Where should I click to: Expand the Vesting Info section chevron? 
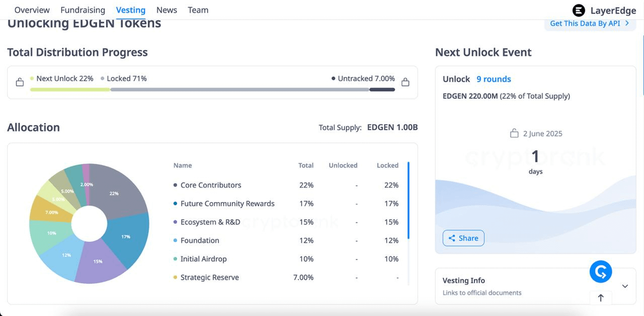[625, 286]
